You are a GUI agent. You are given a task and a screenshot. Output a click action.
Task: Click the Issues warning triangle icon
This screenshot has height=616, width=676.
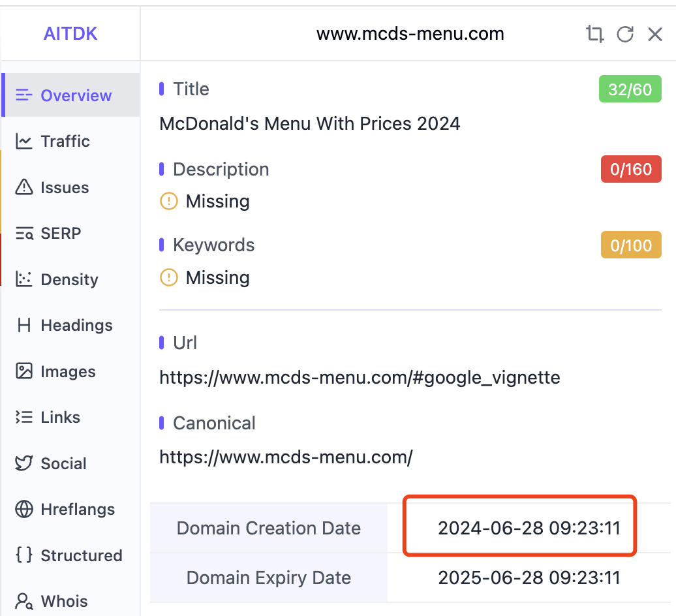[23, 187]
